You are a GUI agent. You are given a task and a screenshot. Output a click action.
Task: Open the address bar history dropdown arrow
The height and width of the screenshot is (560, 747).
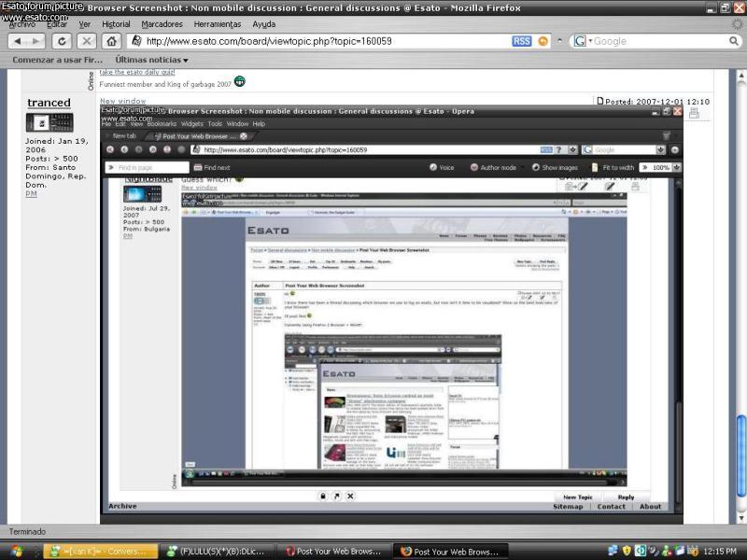tap(559, 41)
